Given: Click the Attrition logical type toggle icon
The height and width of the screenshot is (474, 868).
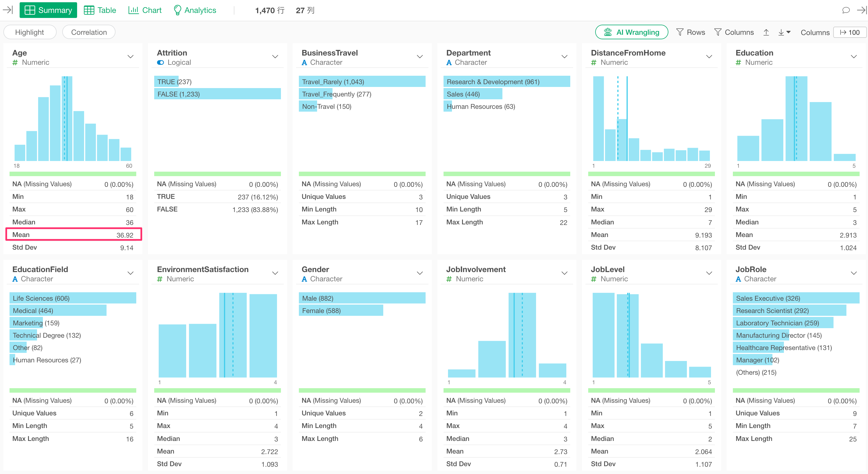Looking at the screenshot, I should [x=160, y=62].
